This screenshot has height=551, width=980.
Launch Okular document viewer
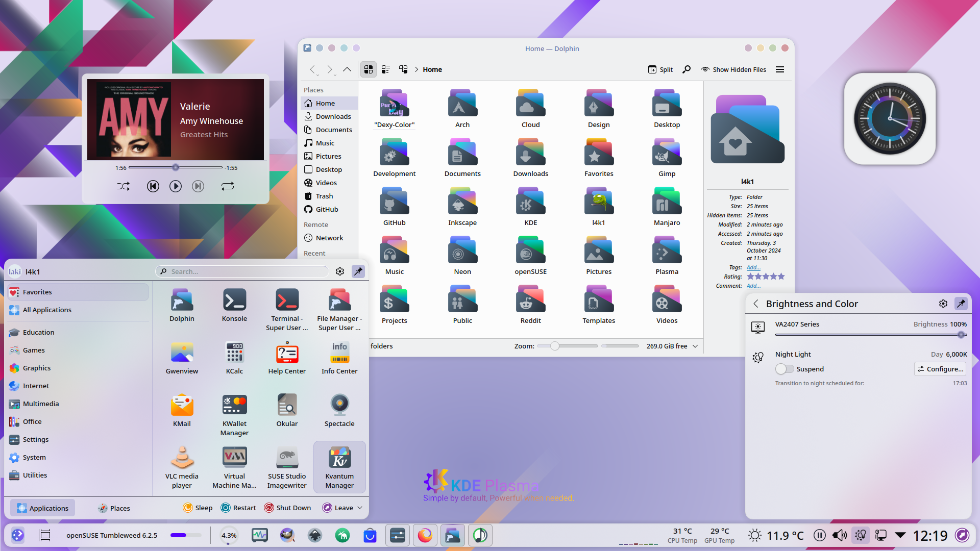tap(287, 410)
